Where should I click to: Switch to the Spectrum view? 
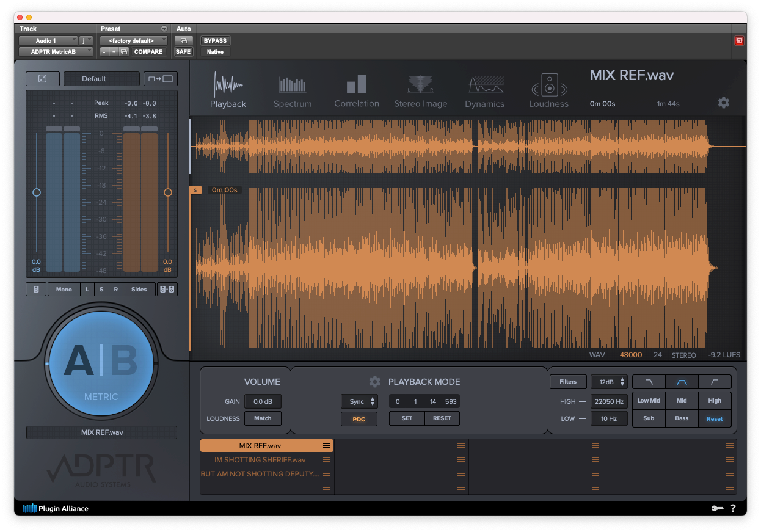(293, 92)
